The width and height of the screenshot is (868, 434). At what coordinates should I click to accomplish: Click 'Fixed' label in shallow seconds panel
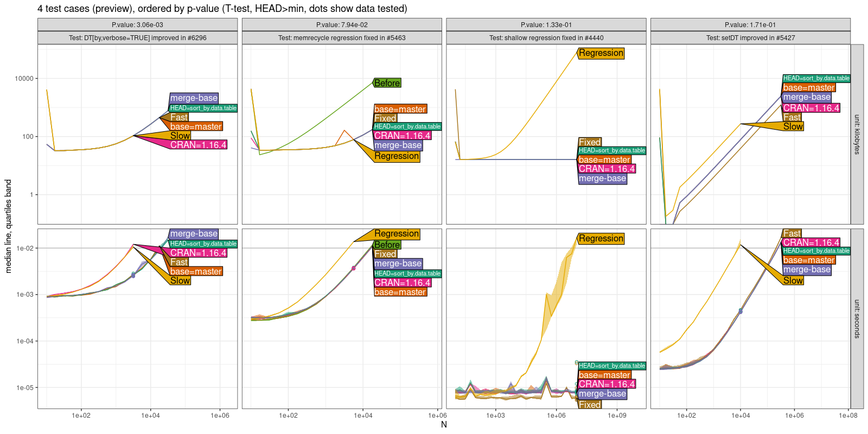590,405
